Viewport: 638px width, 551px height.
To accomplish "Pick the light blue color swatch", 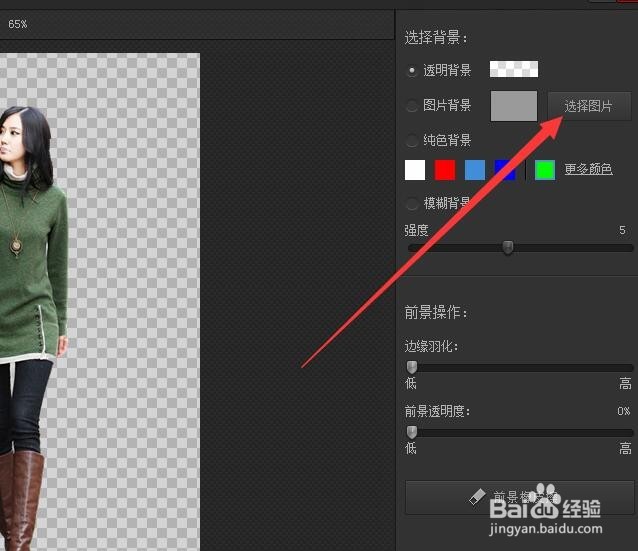I will [475, 170].
